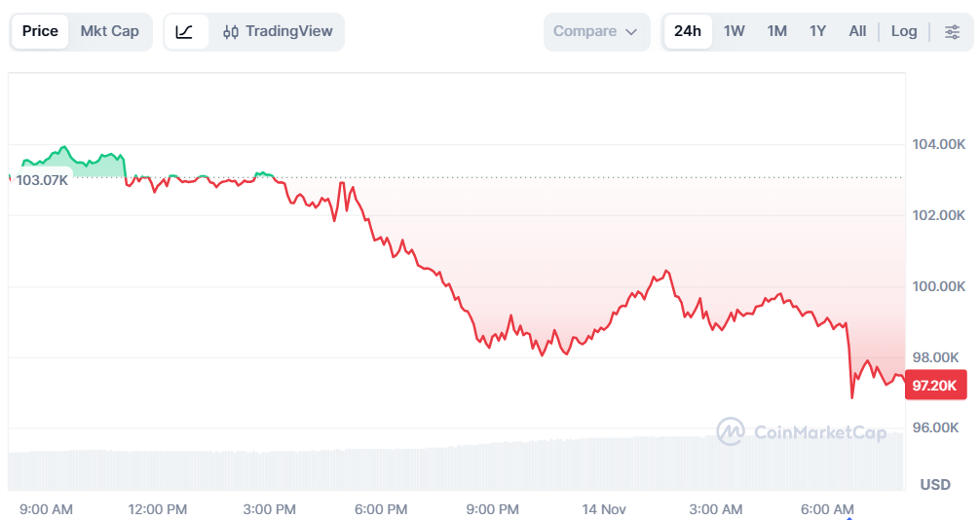Select the 1W time range
980x520 pixels.
pyautogui.click(x=735, y=31)
